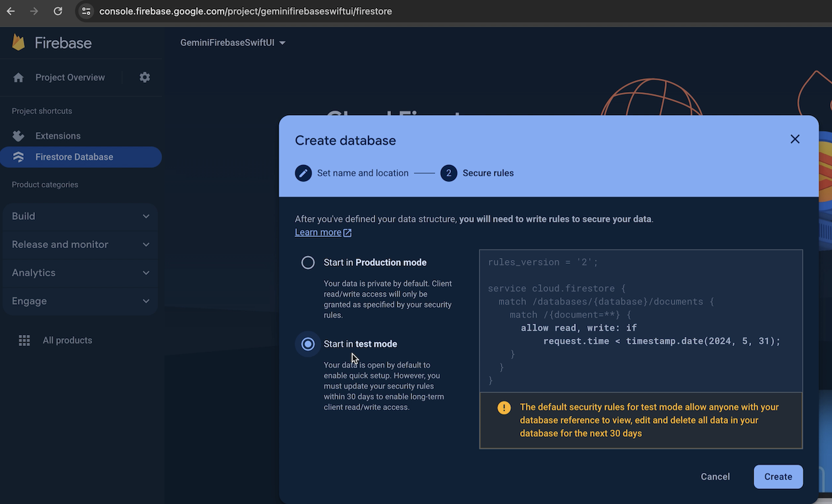
Task: Go back to Set name and location step
Action: pyautogui.click(x=362, y=173)
